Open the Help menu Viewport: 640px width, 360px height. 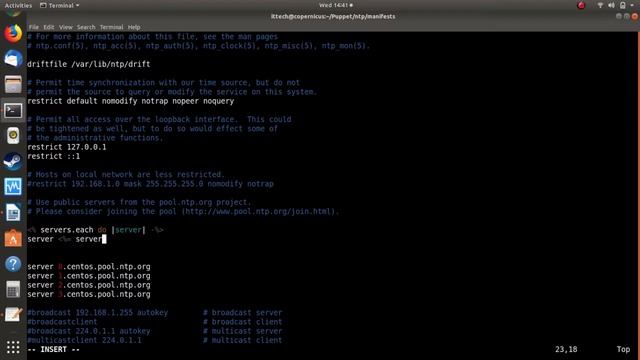(134, 27)
